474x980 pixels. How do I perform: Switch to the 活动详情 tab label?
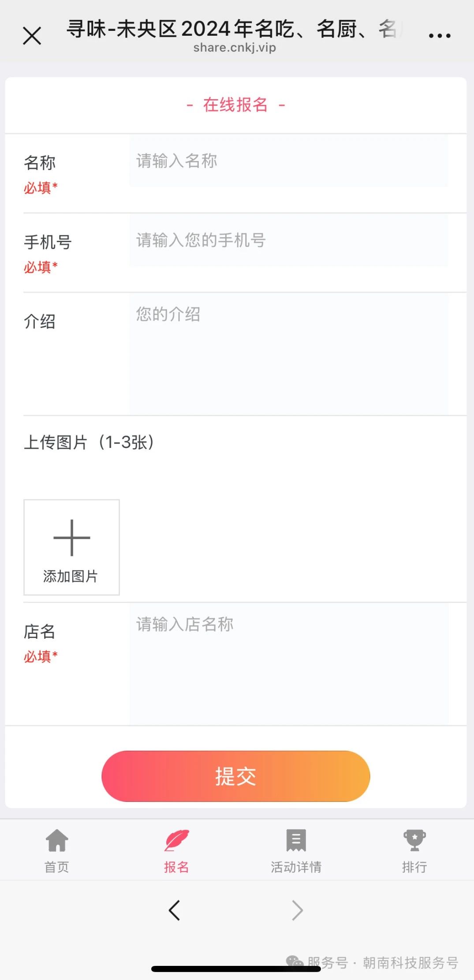coord(296,867)
